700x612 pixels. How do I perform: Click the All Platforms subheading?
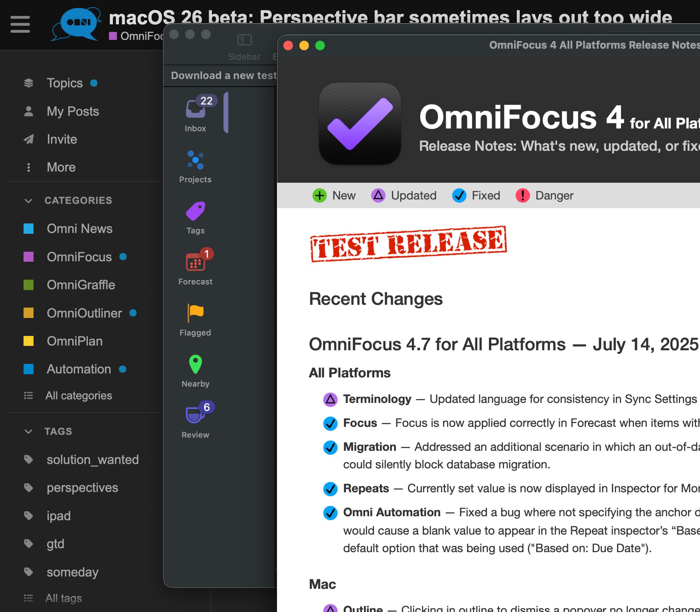pyautogui.click(x=350, y=373)
